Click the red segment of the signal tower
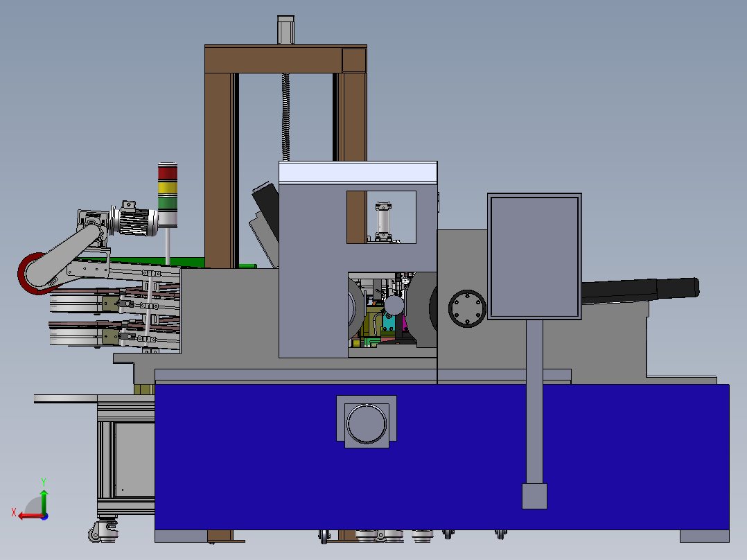747x560 pixels. (x=168, y=173)
